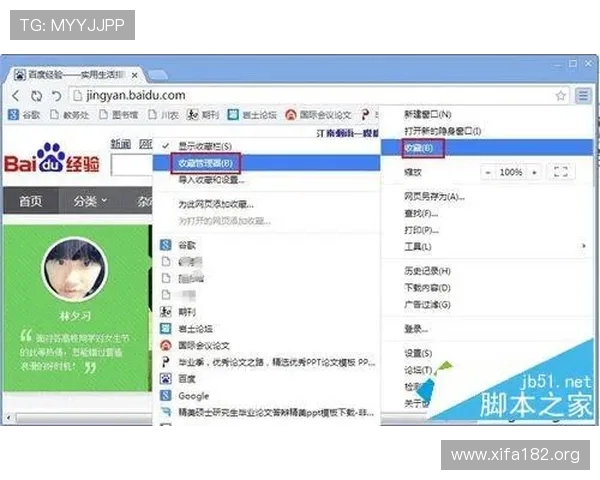This screenshot has width=600, height=480.
Task: Click the Baidu search input box
Action: tap(132, 165)
